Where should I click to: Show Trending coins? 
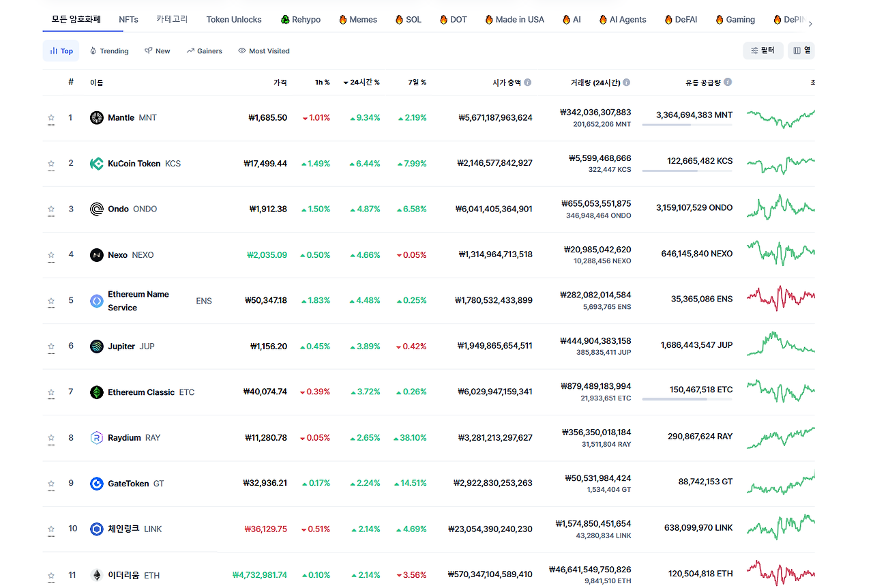(x=109, y=51)
